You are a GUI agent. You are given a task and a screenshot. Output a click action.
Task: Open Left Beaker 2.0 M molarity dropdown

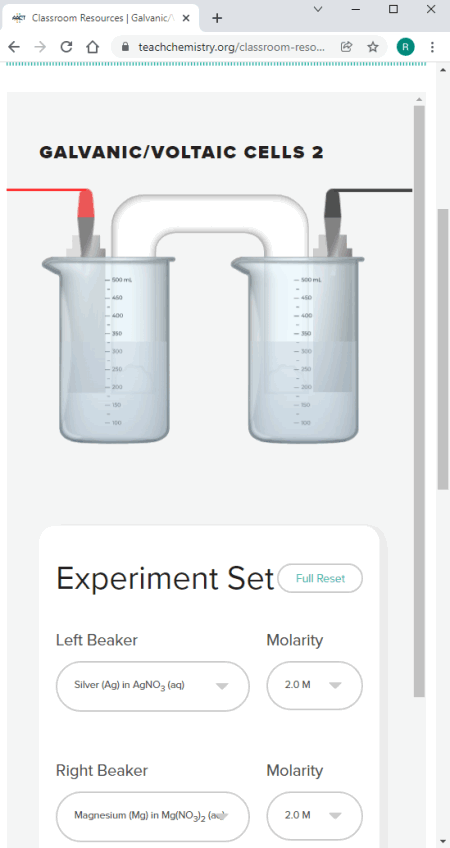pyautogui.click(x=314, y=685)
